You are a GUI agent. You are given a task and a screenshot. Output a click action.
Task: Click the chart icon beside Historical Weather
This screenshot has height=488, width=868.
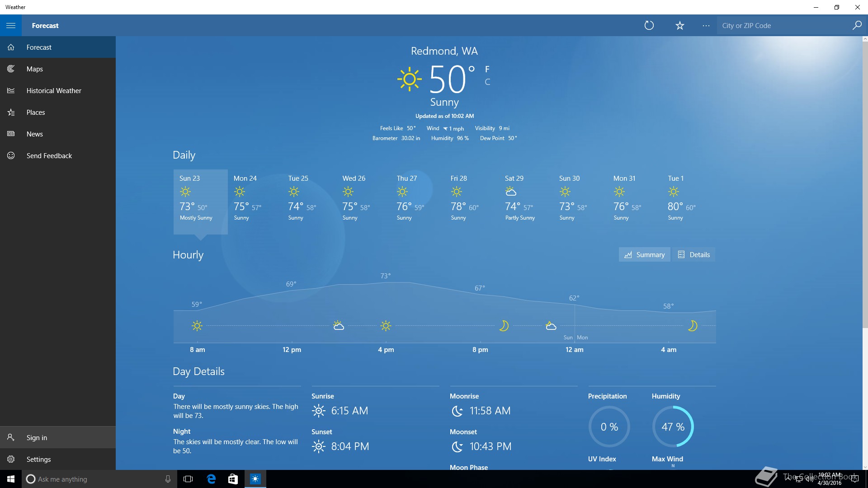tap(11, 90)
